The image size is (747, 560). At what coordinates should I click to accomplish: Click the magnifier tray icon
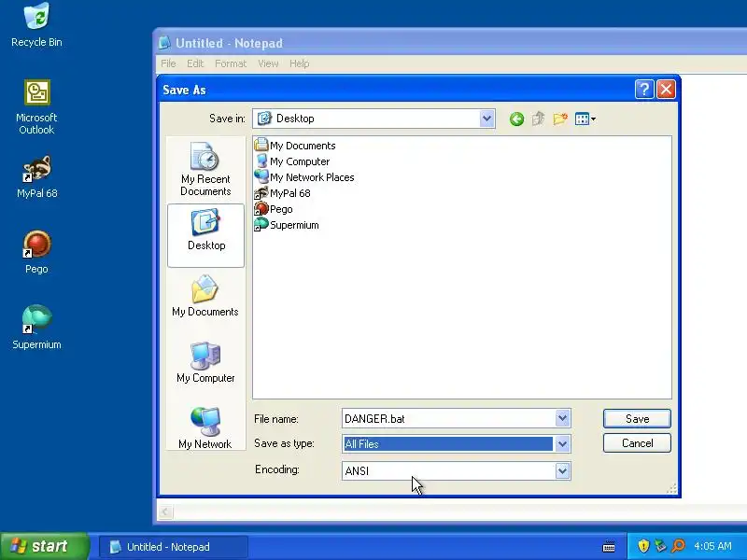[679, 546]
